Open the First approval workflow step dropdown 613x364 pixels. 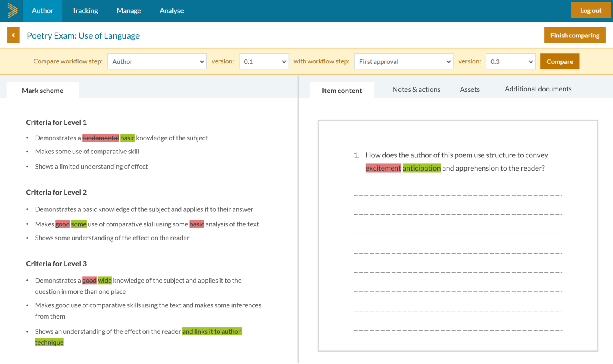(403, 61)
